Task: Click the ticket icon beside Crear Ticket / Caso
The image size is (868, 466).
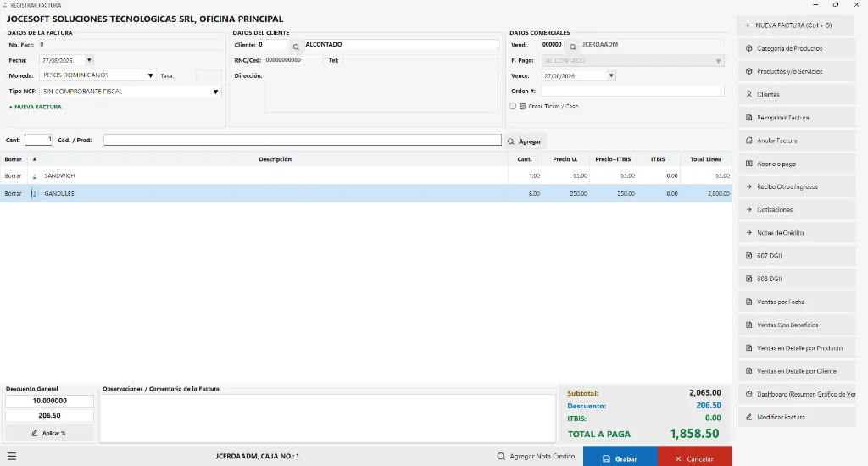Action: pyautogui.click(x=522, y=106)
